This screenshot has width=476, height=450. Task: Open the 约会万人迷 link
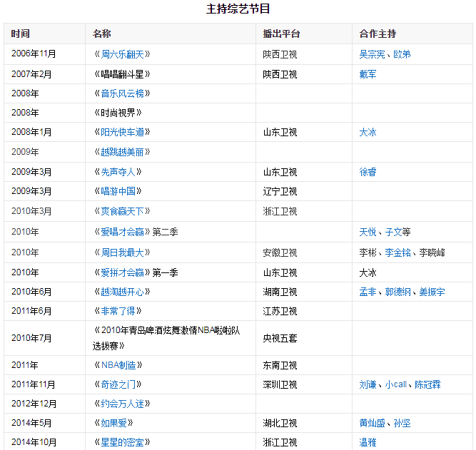pyautogui.click(x=122, y=404)
